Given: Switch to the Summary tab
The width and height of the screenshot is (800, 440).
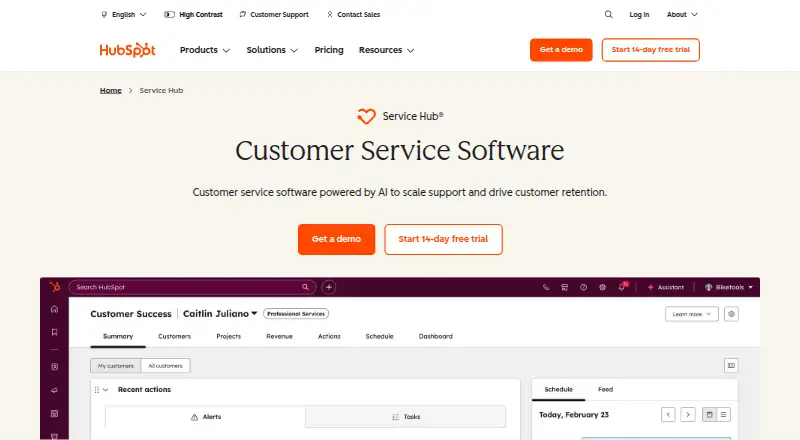Looking at the screenshot, I should point(118,336).
